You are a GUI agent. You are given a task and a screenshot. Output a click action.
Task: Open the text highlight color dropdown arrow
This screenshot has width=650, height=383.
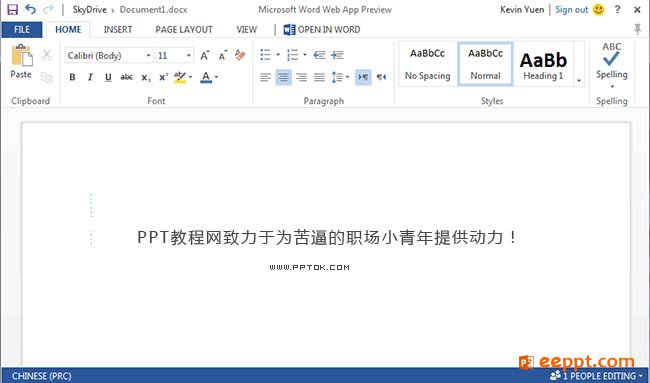(x=190, y=77)
